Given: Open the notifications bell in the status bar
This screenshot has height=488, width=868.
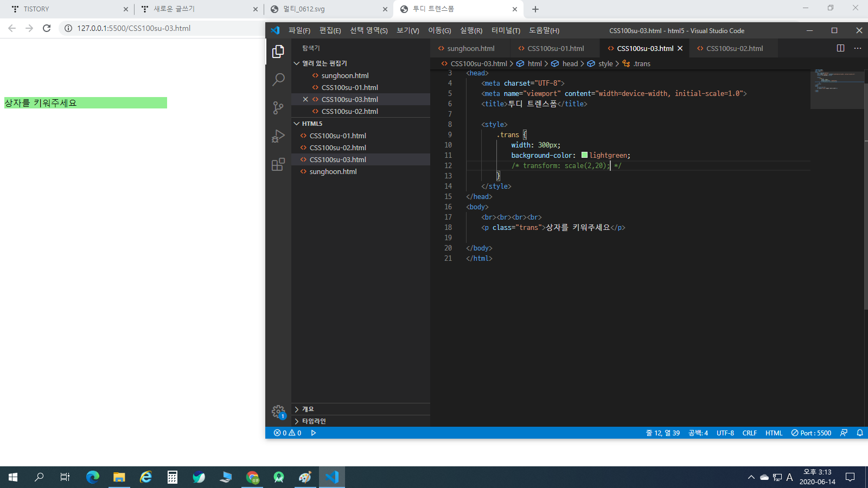Looking at the screenshot, I should [860, 433].
